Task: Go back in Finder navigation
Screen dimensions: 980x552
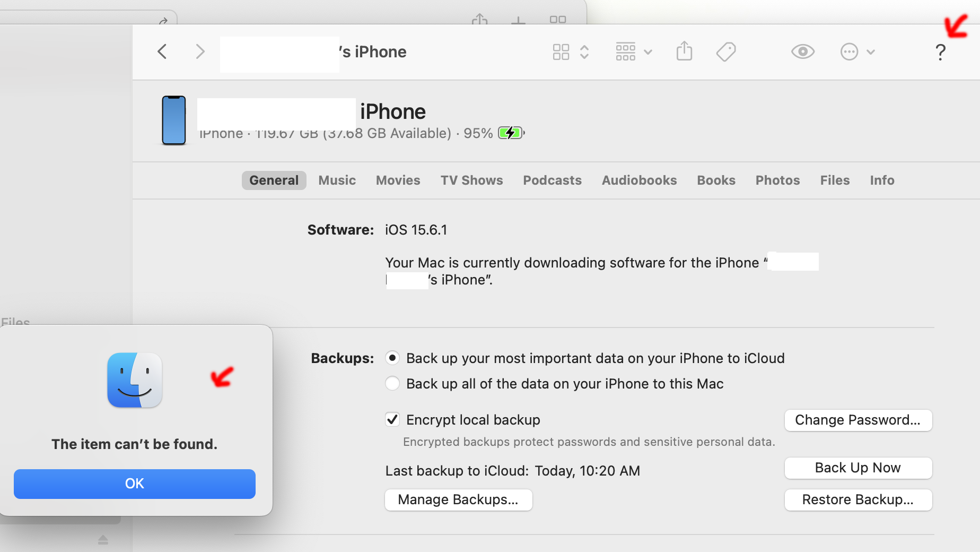Action: [162, 51]
